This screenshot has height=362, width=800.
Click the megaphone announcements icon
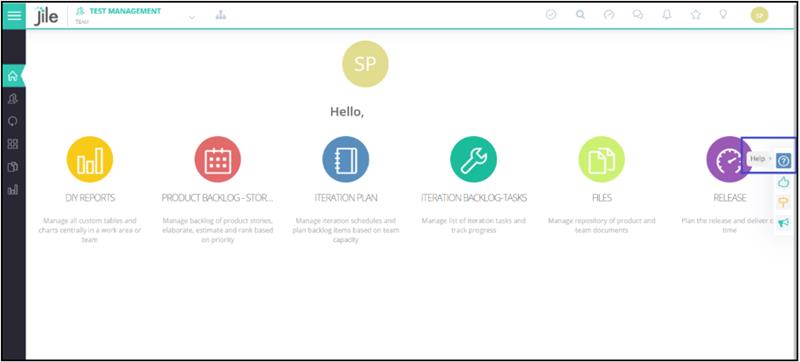(x=784, y=223)
